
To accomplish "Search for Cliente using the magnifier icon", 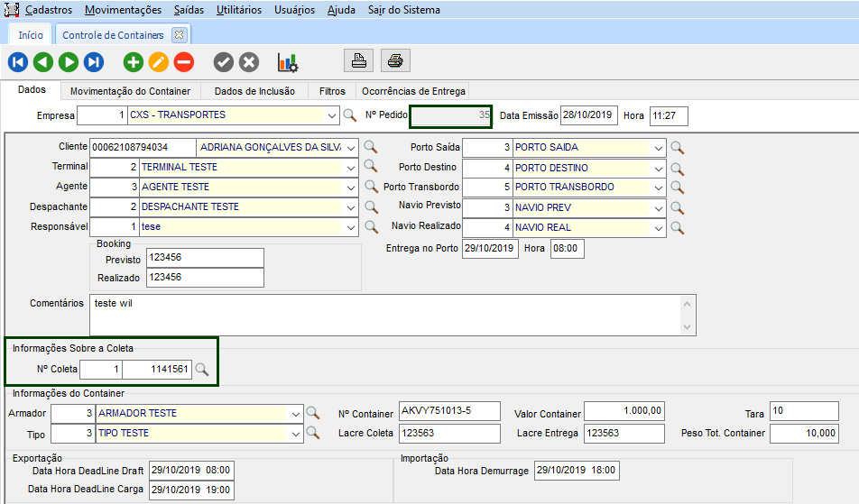I will pyautogui.click(x=370, y=147).
